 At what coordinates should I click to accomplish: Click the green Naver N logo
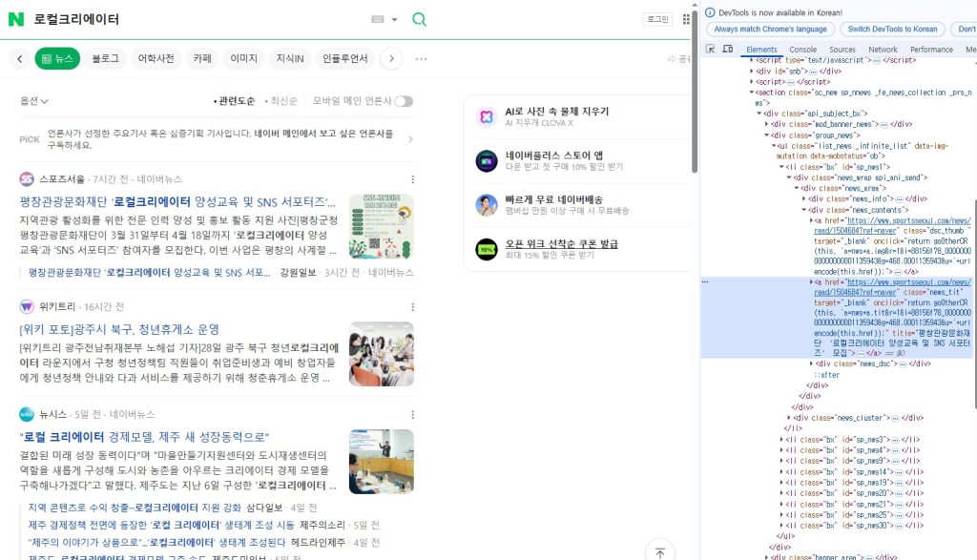[16, 19]
